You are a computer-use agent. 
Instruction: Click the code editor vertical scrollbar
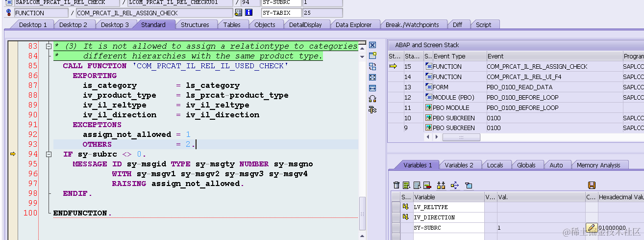point(363,213)
